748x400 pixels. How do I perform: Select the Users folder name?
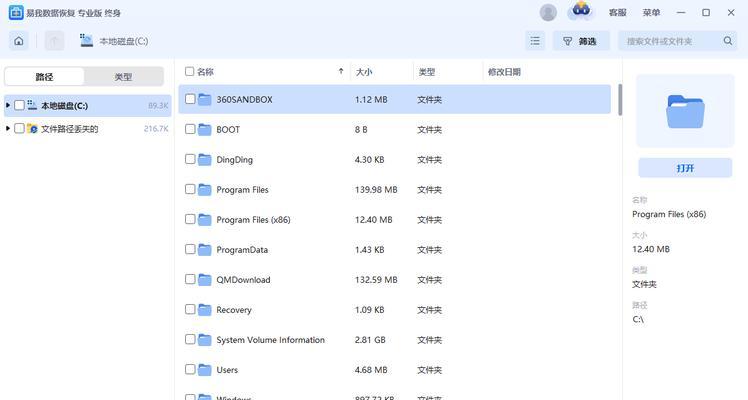coord(227,370)
